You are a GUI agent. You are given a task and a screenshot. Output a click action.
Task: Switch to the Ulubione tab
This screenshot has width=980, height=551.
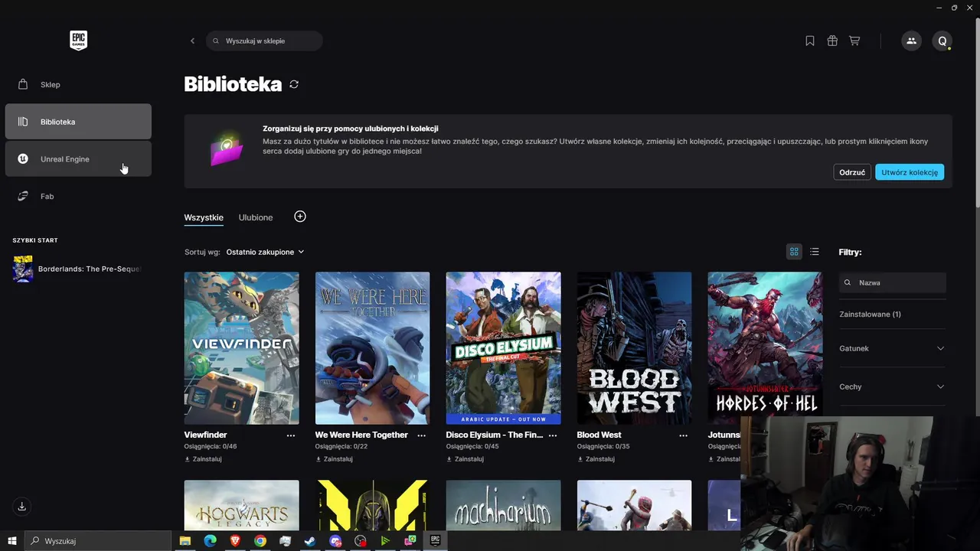[x=256, y=217]
